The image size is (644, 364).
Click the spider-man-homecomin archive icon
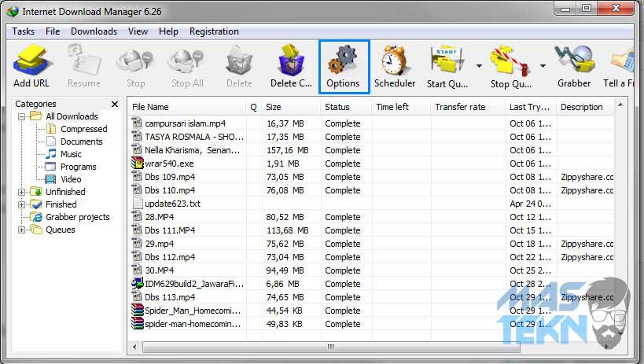[137, 324]
